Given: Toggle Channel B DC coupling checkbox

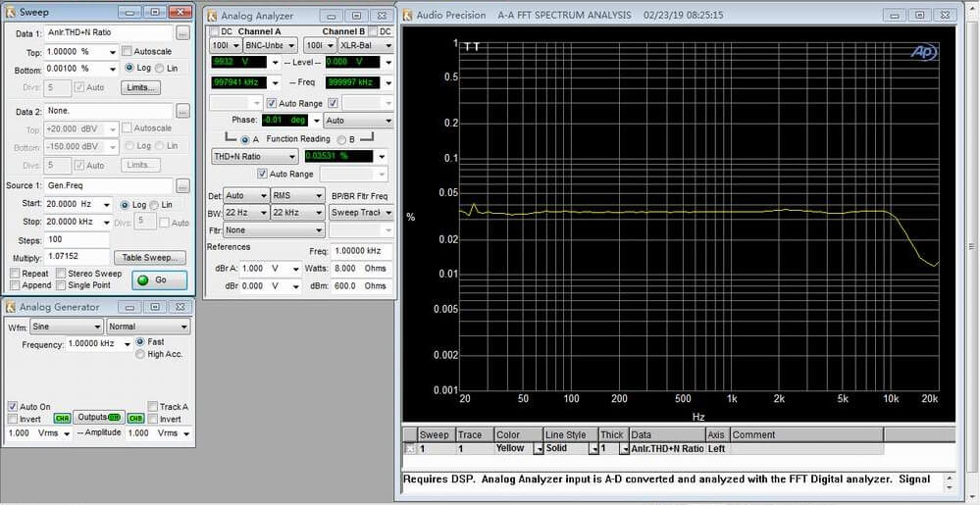Looking at the screenshot, I should coord(373,31).
